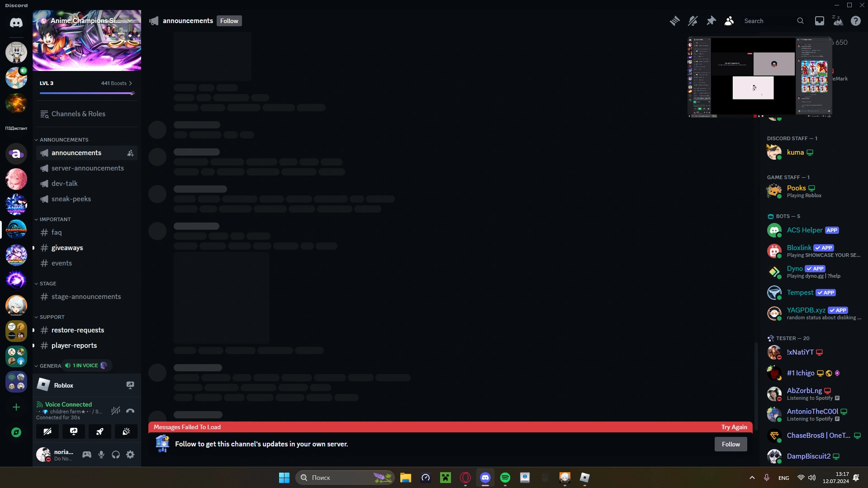
Task: Collapse the ANNOUNCEMENTS category
Action: coord(63,139)
